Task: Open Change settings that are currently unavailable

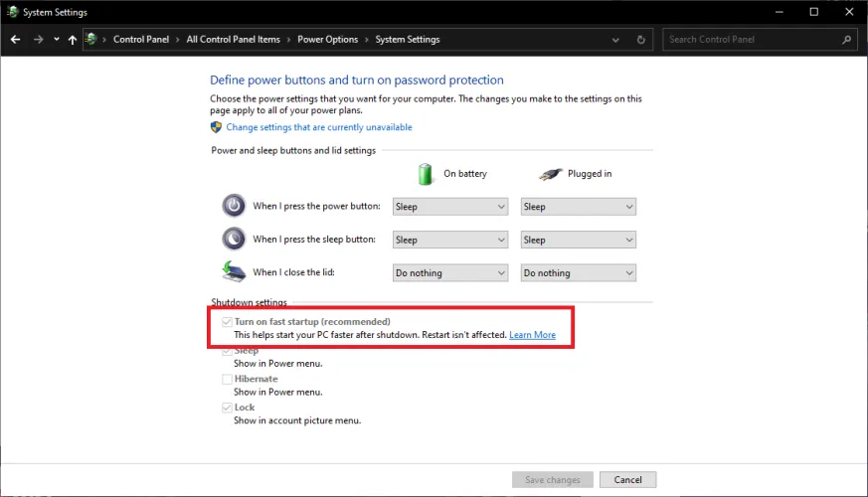Action: (318, 127)
